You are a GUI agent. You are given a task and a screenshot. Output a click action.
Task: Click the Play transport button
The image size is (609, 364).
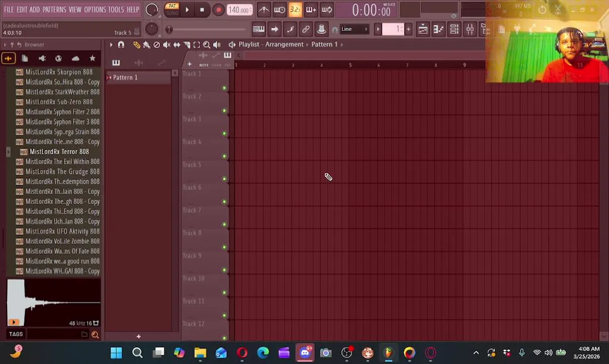coord(187,10)
